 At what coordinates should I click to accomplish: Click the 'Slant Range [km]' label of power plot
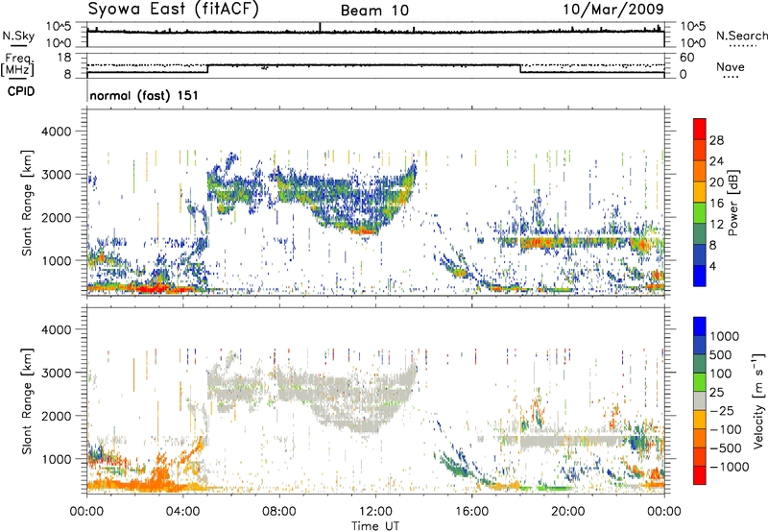[27, 203]
